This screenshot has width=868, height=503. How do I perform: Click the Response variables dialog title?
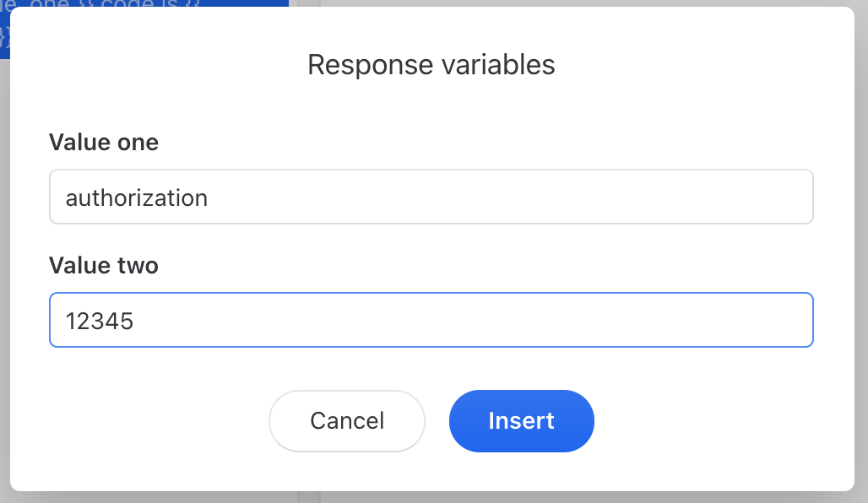click(x=431, y=64)
